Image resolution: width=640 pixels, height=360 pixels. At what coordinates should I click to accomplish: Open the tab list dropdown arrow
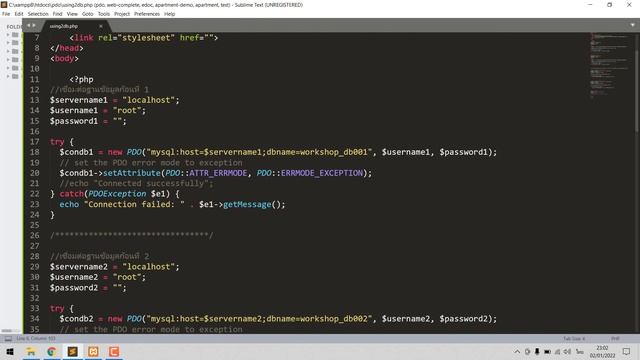pyautogui.click(x=632, y=25)
